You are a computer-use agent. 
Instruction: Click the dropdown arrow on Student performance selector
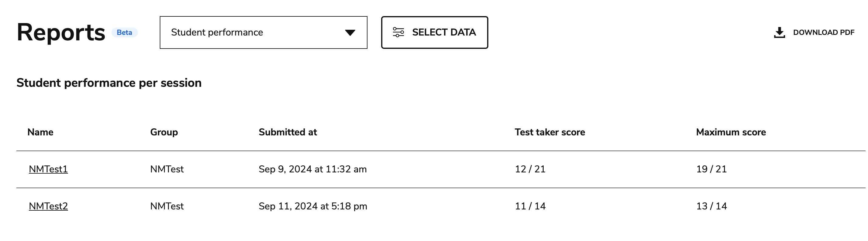point(350,32)
